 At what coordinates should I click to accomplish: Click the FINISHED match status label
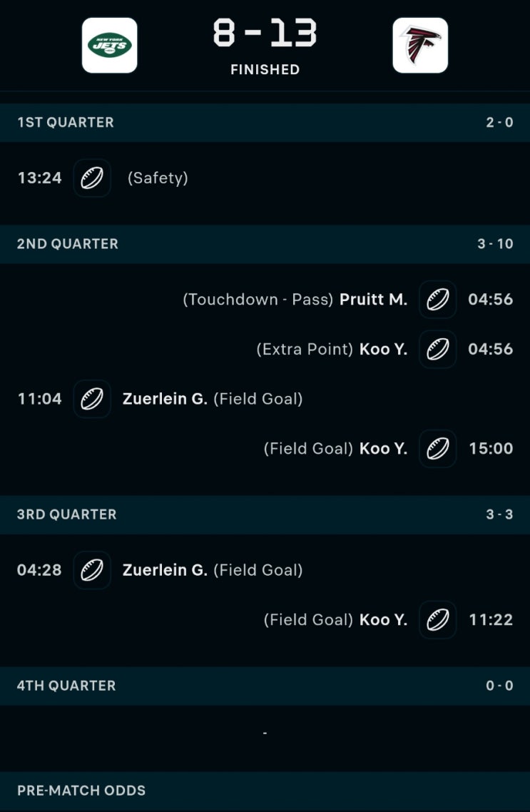(x=265, y=69)
